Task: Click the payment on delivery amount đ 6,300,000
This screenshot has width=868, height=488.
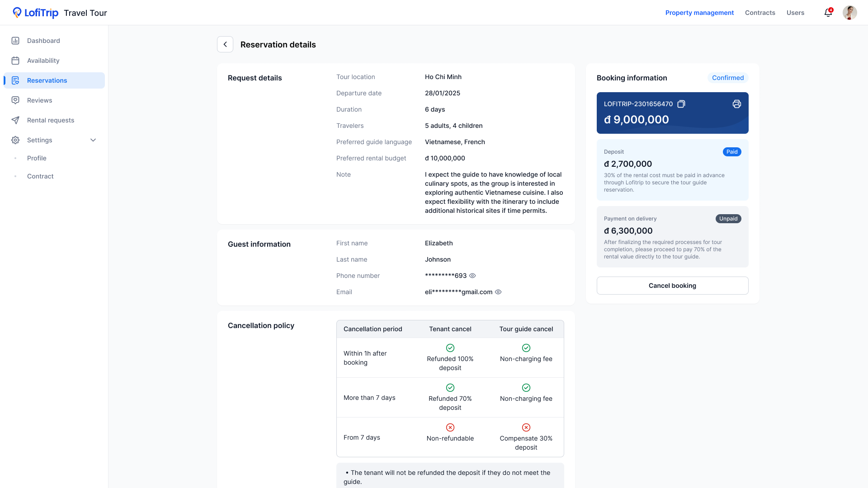Action: [x=628, y=231]
